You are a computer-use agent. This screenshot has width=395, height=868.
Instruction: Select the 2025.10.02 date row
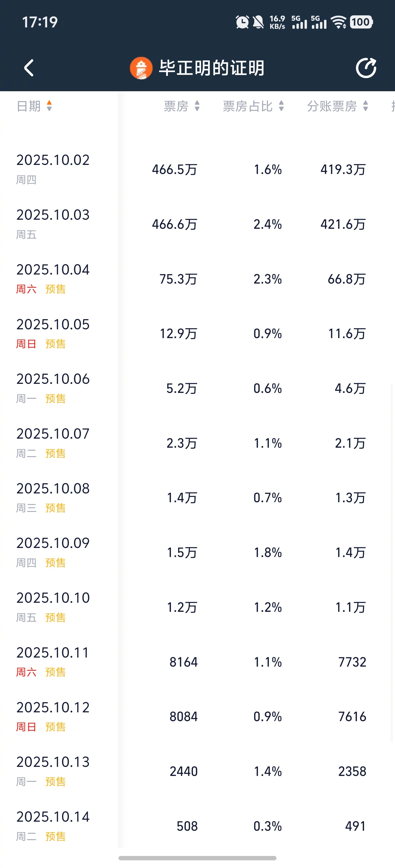pos(53,160)
